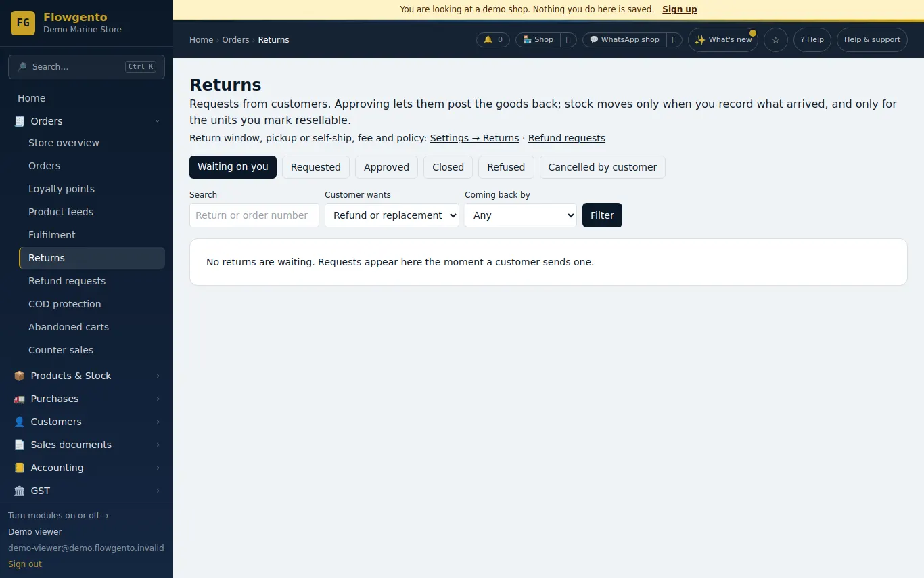Click the Sales documents page icon
This screenshot has width=924, height=578.
click(x=19, y=445)
